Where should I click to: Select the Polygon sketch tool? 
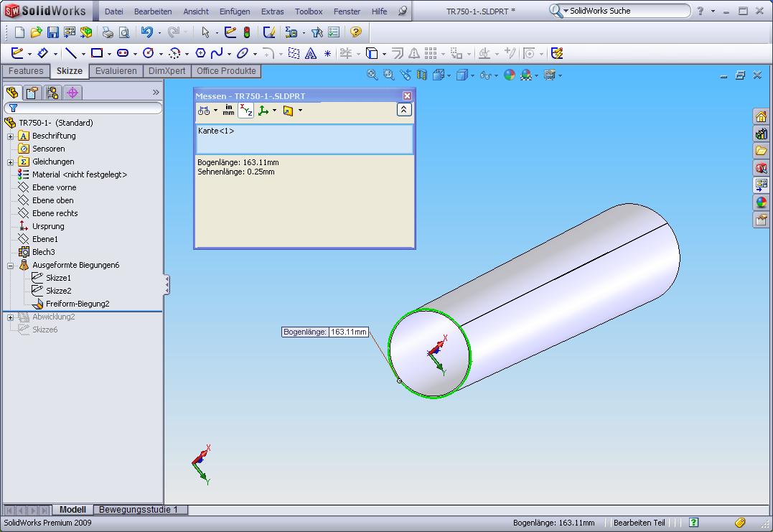click(200, 53)
